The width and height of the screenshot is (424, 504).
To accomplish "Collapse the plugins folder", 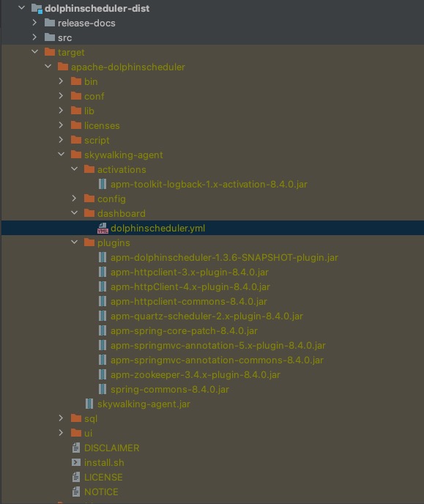I will pyautogui.click(x=74, y=242).
